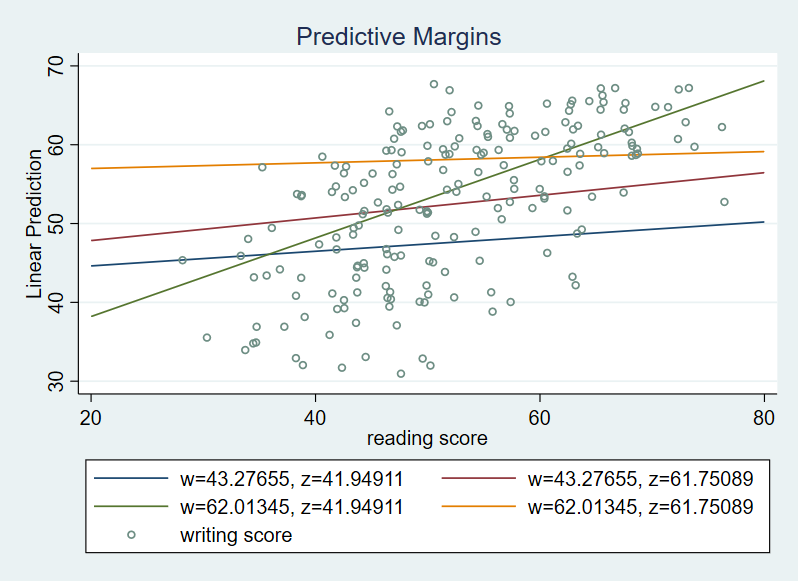Select the "Linear Prediction" y-axis title
Screen dimensions: 798x581
pos(36,223)
